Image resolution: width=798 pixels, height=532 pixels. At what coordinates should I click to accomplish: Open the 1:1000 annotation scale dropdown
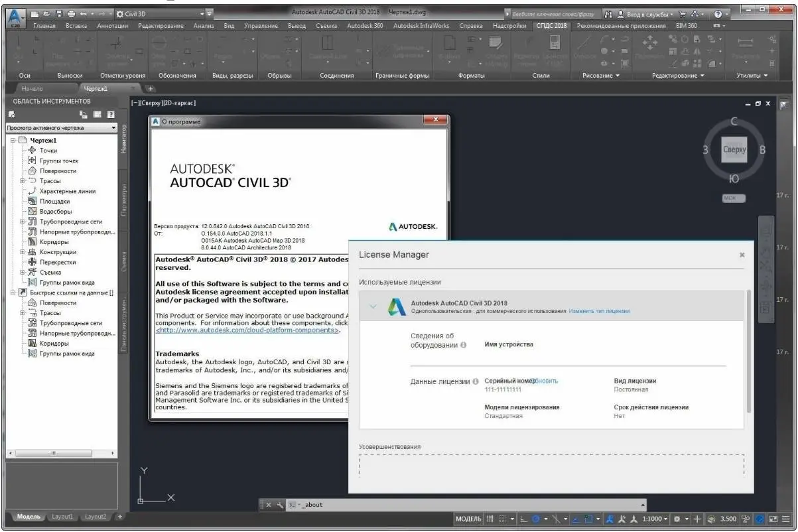(655, 519)
